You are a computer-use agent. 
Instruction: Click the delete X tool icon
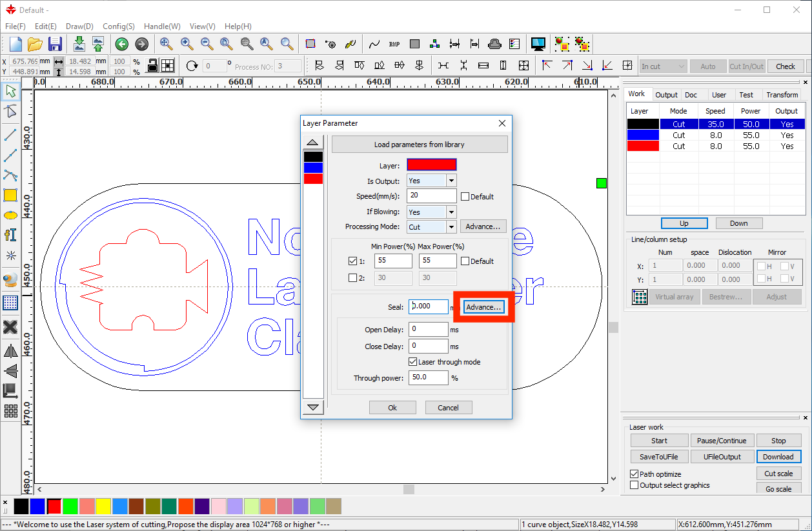[x=10, y=327]
